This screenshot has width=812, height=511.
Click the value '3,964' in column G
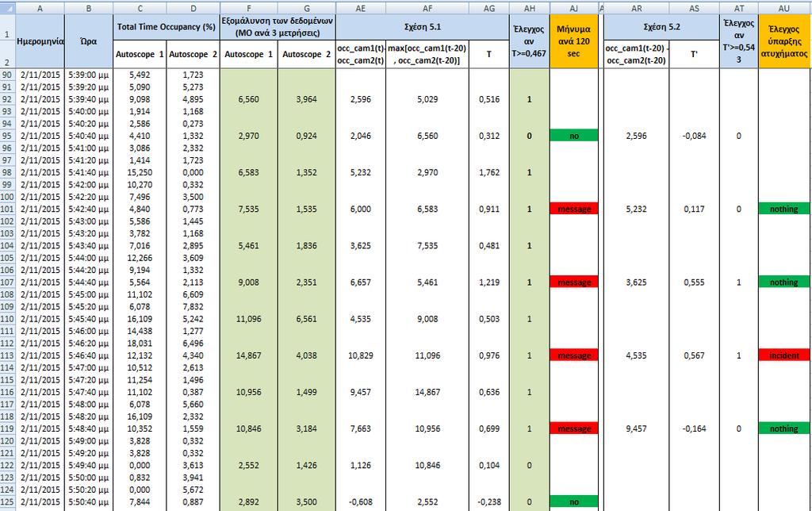(x=307, y=99)
